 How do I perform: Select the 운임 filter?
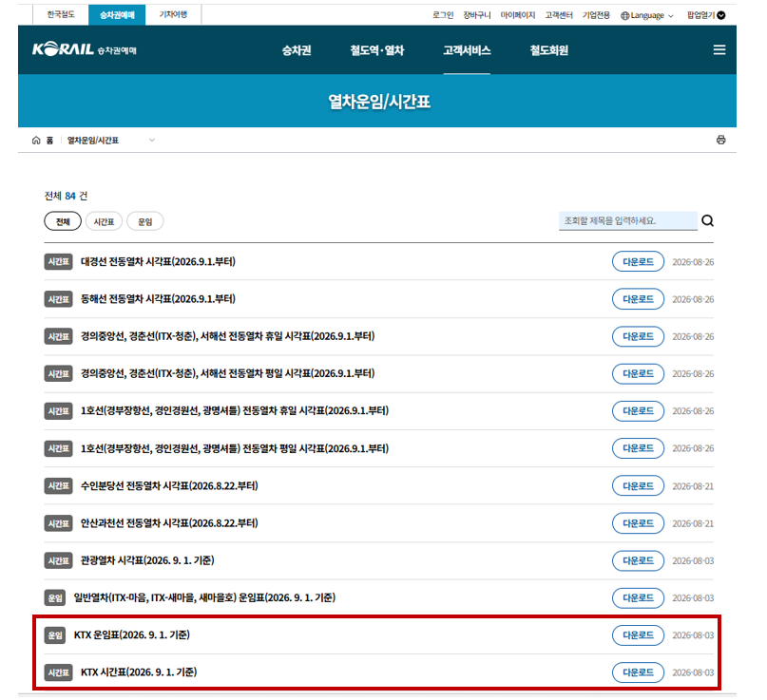pyautogui.click(x=144, y=221)
